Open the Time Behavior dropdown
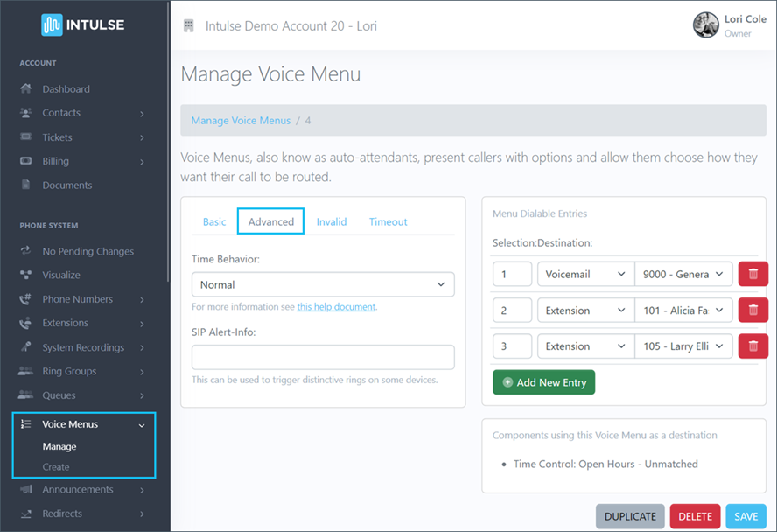 (x=323, y=284)
